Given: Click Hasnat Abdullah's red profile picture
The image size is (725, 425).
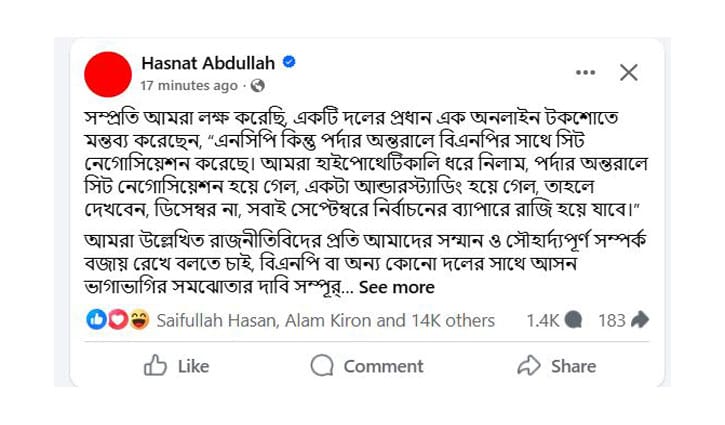Looking at the screenshot, I should 108,73.
